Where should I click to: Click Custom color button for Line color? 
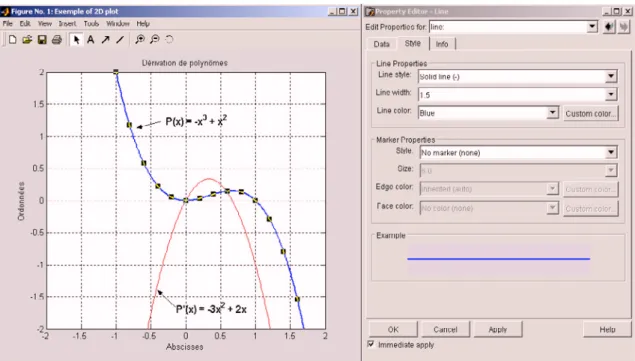click(x=590, y=113)
